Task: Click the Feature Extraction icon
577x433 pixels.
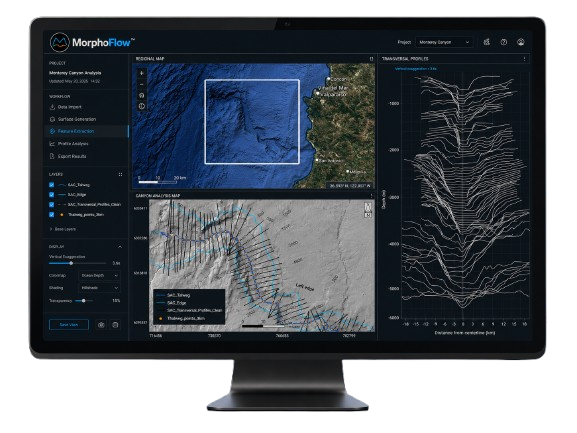Action: pyautogui.click(x=52, y=131)
